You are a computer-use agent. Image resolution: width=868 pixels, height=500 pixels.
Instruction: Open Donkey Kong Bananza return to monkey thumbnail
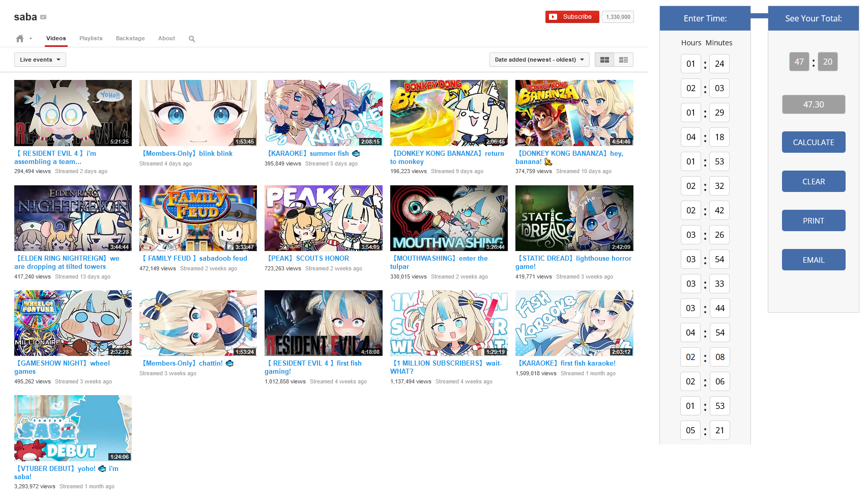(449, 113)
